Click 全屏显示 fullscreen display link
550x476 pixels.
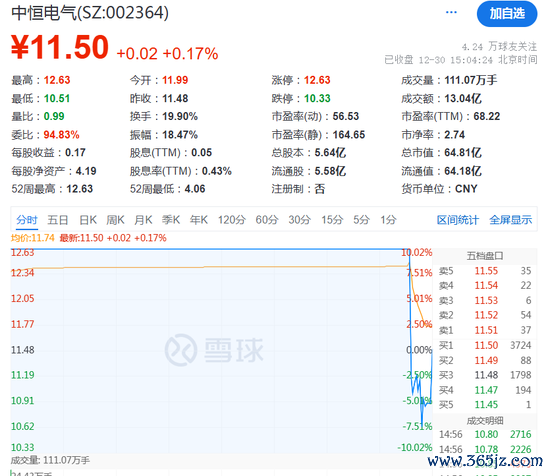[x=510, y=220]
